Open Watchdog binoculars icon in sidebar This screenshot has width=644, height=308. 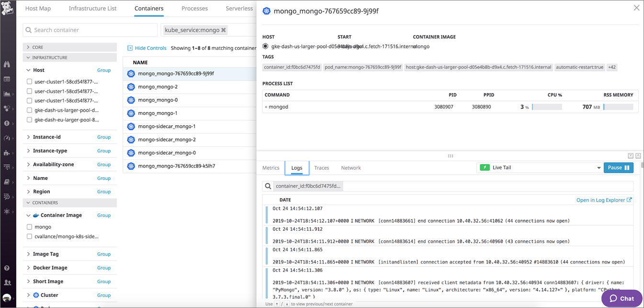pos(7,64)
